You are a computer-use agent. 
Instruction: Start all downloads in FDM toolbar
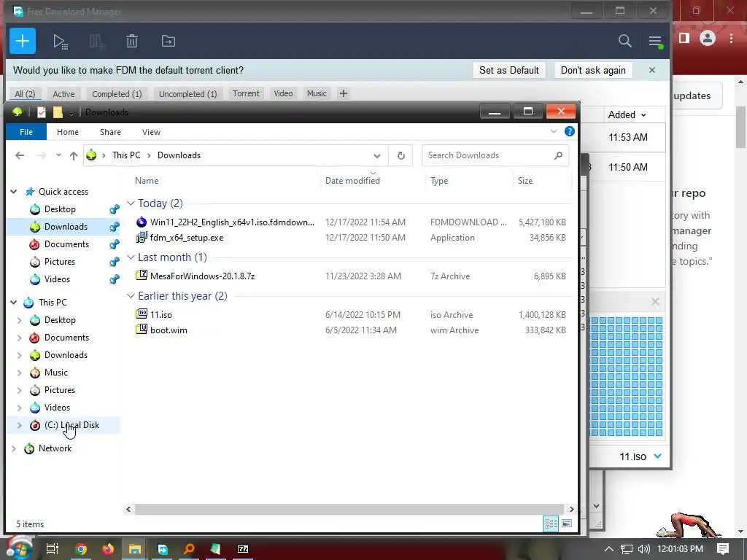pos(61,42)
